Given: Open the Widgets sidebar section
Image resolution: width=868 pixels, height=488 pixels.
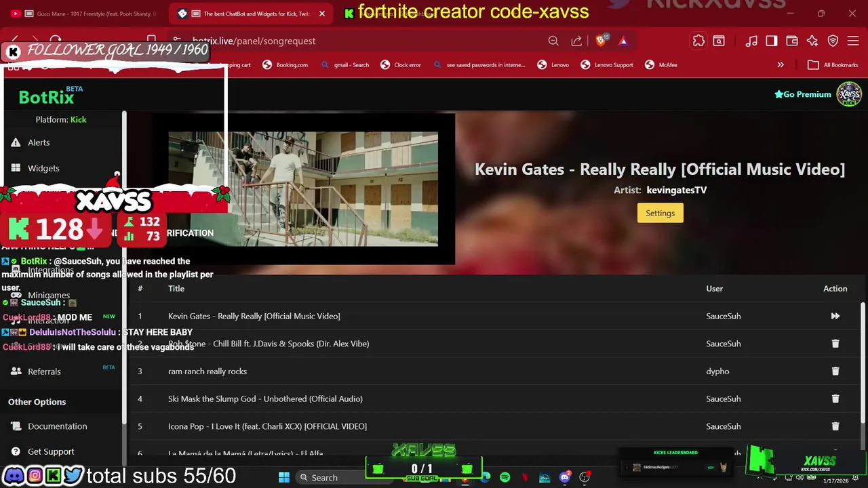Looking at the screenshot, I should coord(43,168).
